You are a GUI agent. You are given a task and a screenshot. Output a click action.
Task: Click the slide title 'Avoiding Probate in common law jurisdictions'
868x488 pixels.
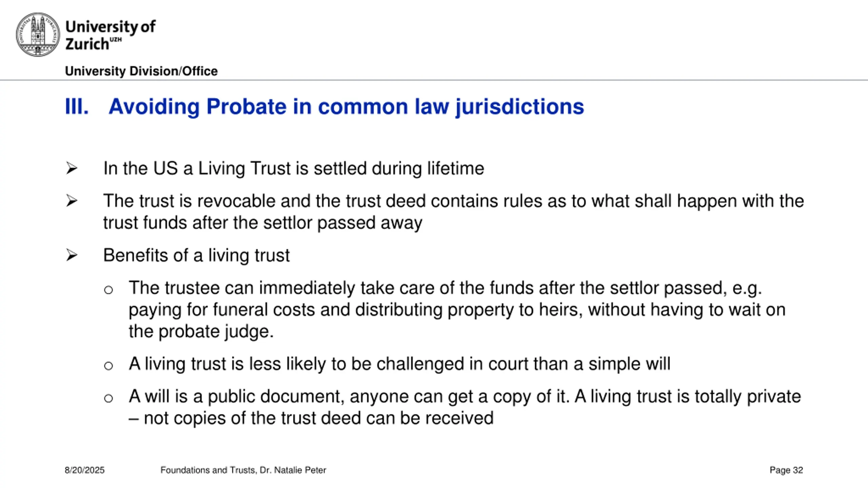pos(346,107)
